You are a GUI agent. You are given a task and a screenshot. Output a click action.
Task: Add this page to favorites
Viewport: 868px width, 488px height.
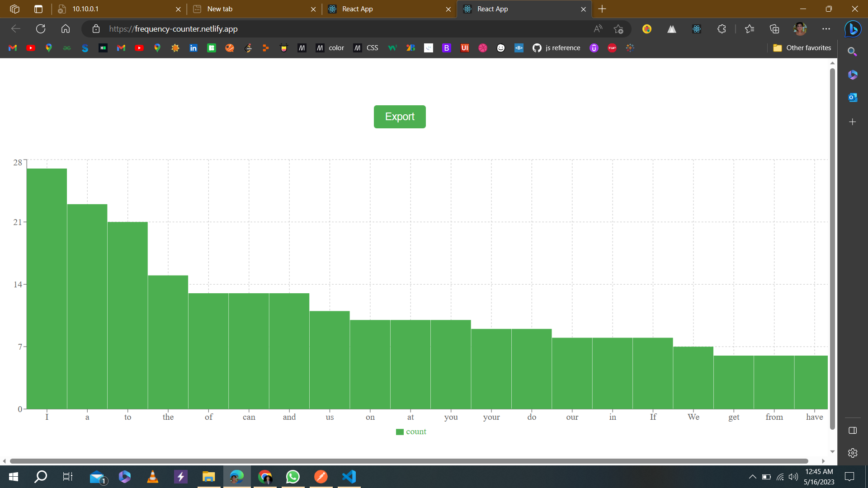618,29
